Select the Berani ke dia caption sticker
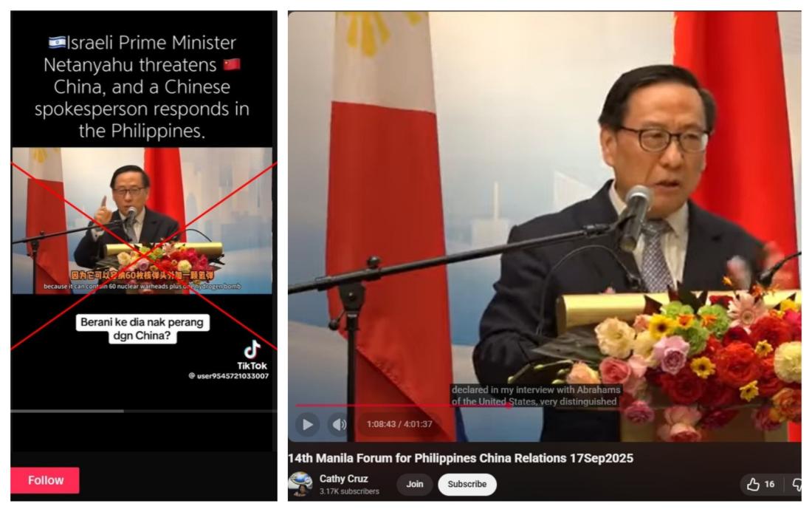This screenshot has height=512, width=812. tap(142, 329)
